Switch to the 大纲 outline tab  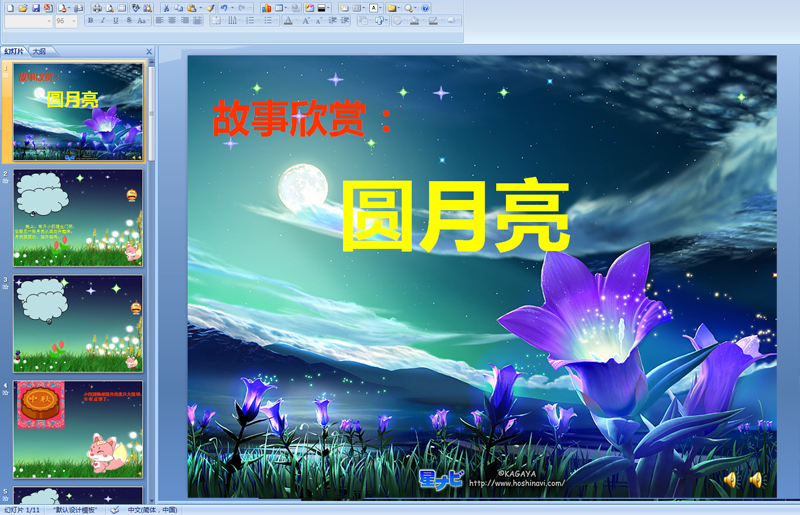point(39,52)
